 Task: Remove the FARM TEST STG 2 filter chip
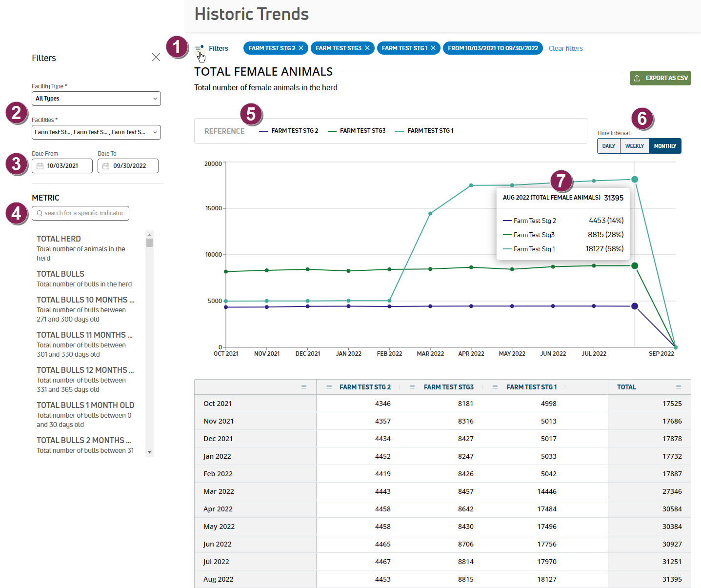point(301,48)
